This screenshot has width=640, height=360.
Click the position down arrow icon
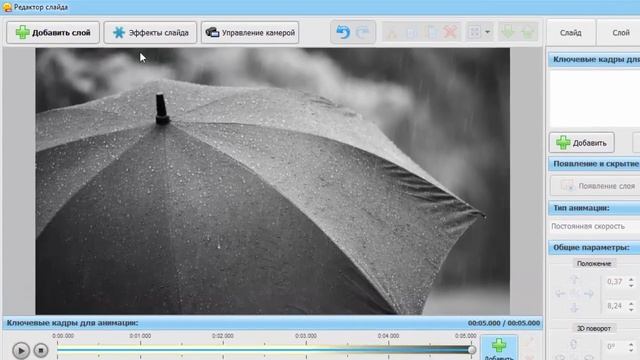point(574,307)
